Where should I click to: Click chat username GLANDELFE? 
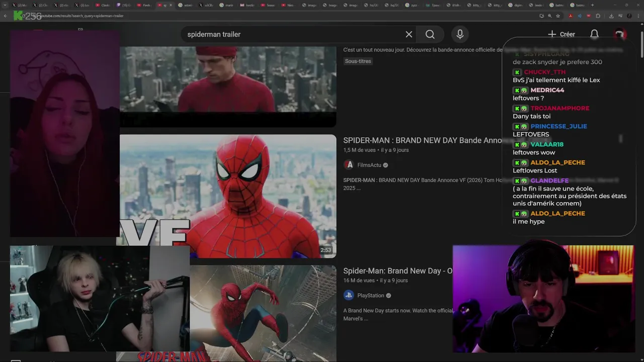(x=550, y=180)
